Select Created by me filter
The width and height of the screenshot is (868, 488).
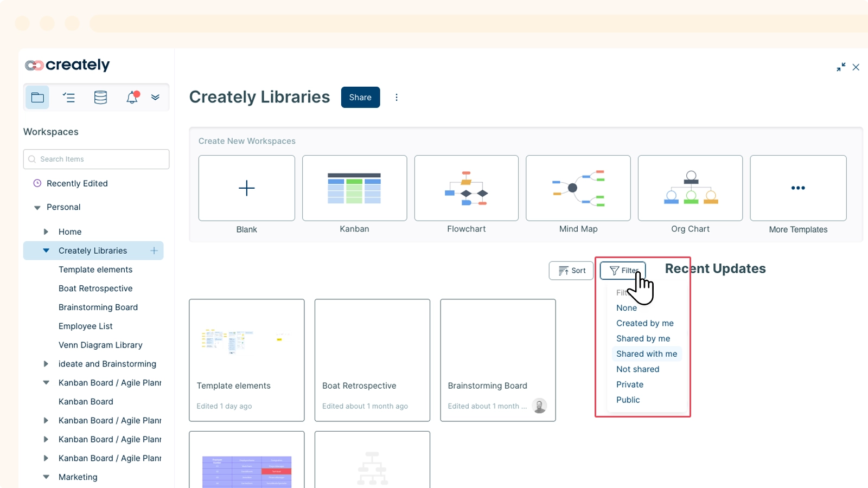[645, 323]
